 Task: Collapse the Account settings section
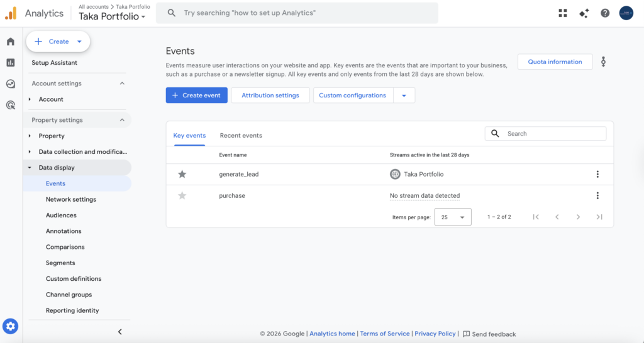point(122,84)
